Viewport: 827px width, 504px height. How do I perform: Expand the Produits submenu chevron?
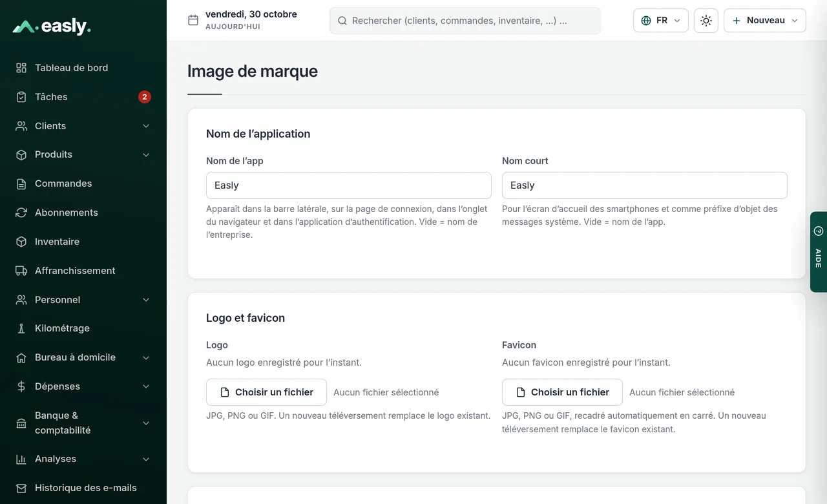coord(146,155)
